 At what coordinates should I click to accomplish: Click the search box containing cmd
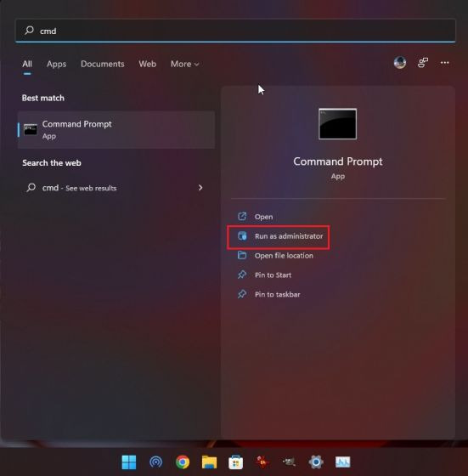click(235, 31)
